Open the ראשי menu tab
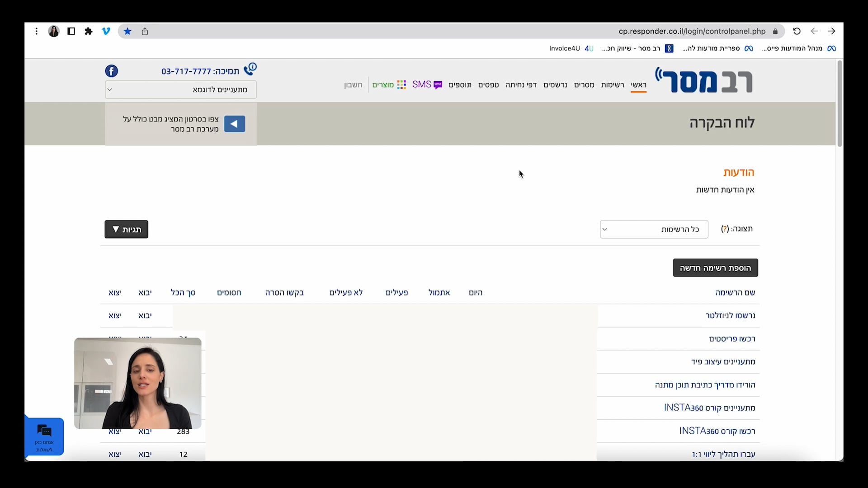The width and height of the screenshot is (868, 488). [x=639, y=85]
